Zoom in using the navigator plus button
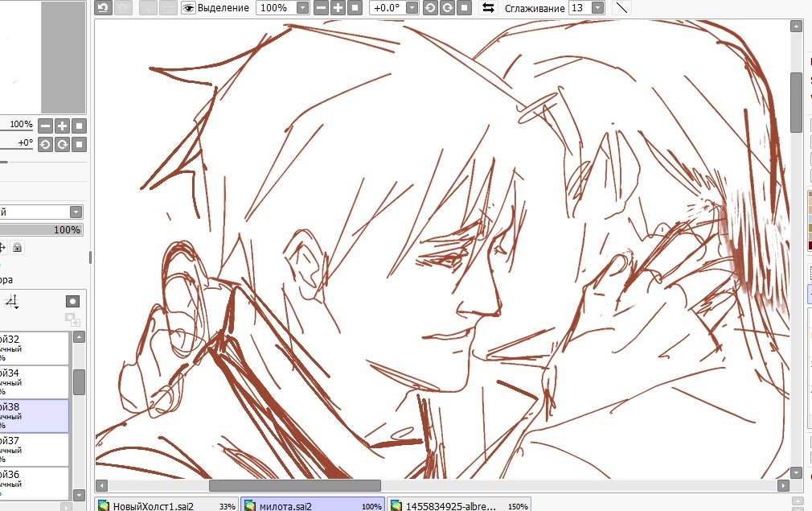Screen dimensions: 812x511 [x=62, y=126]
